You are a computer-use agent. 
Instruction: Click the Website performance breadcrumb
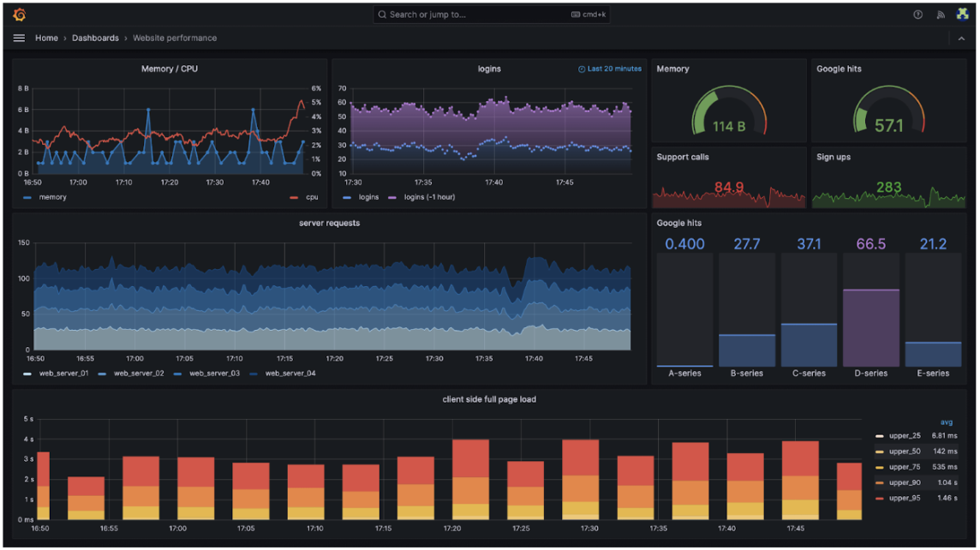point(175,39)
